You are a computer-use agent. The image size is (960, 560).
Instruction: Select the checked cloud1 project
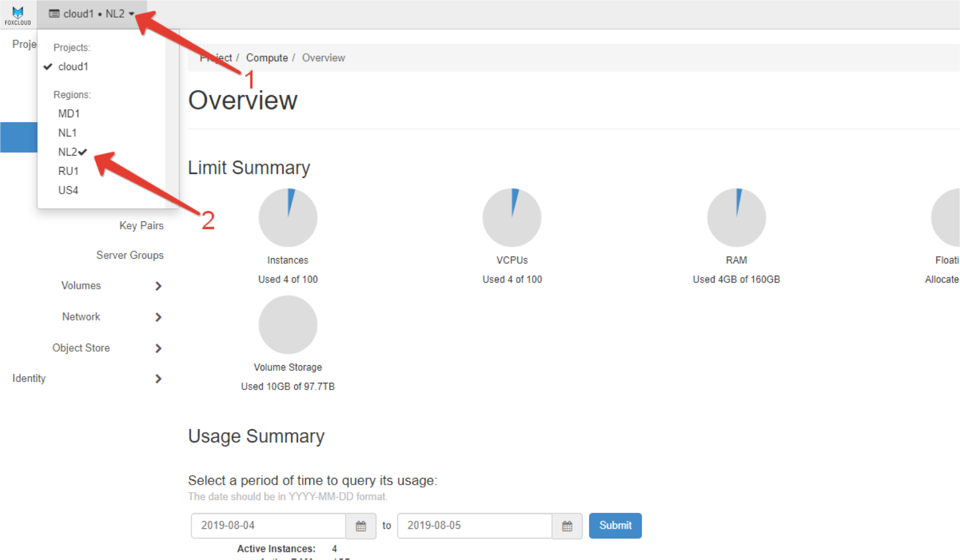click(73, 67)
